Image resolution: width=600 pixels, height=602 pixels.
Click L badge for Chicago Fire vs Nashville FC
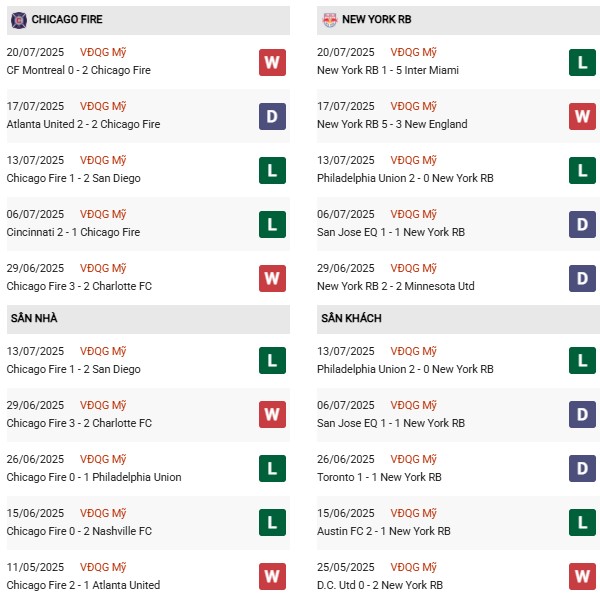272,523
